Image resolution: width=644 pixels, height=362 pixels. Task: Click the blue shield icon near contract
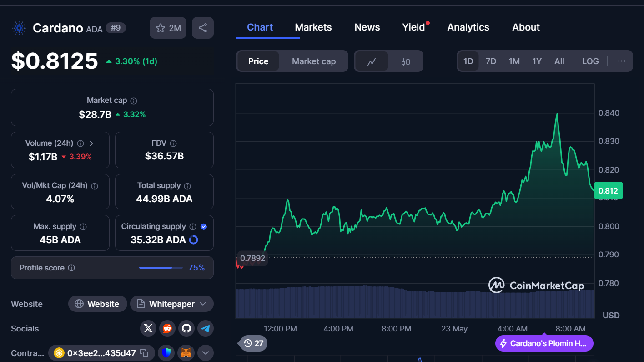(167, 353)
